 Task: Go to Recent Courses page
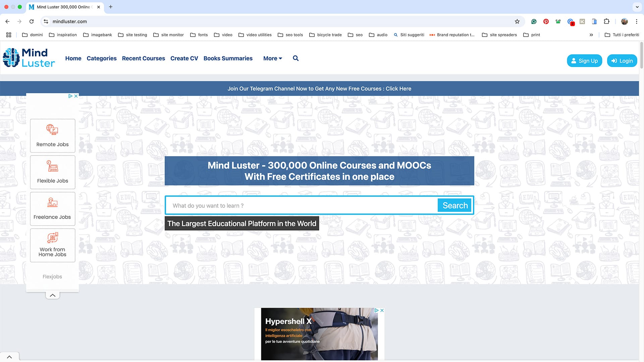144,58
